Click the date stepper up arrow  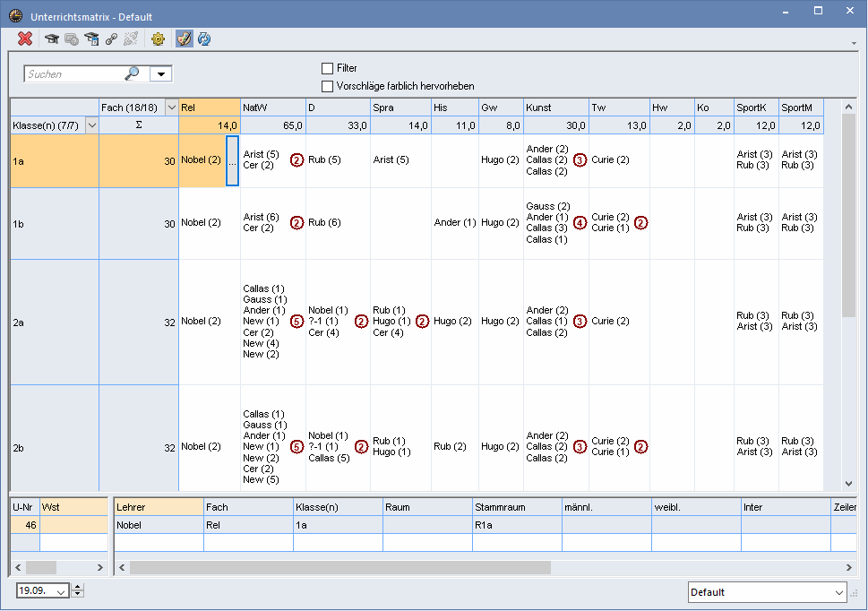pyautogui.click(x=78, y=587)
